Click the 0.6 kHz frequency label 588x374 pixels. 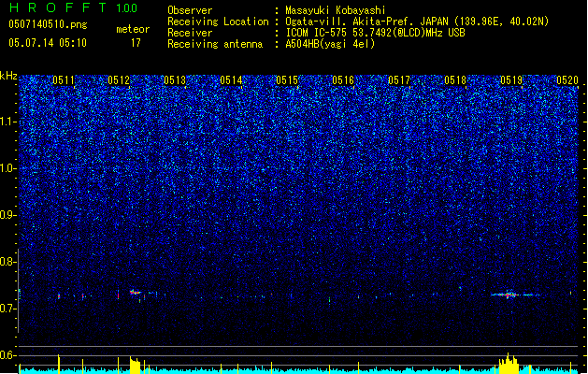pyautogui.click(x=8, y=355)
